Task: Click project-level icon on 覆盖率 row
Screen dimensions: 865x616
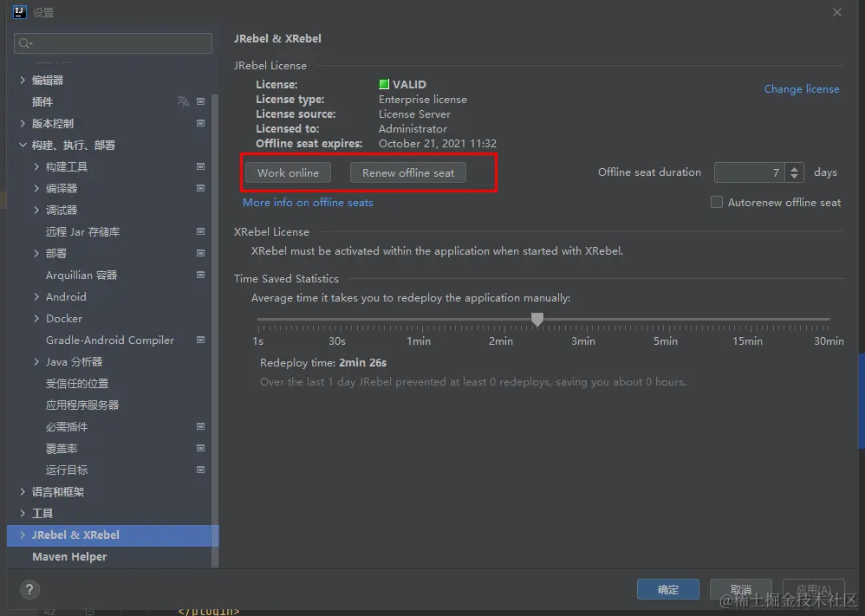Action: 201,448
